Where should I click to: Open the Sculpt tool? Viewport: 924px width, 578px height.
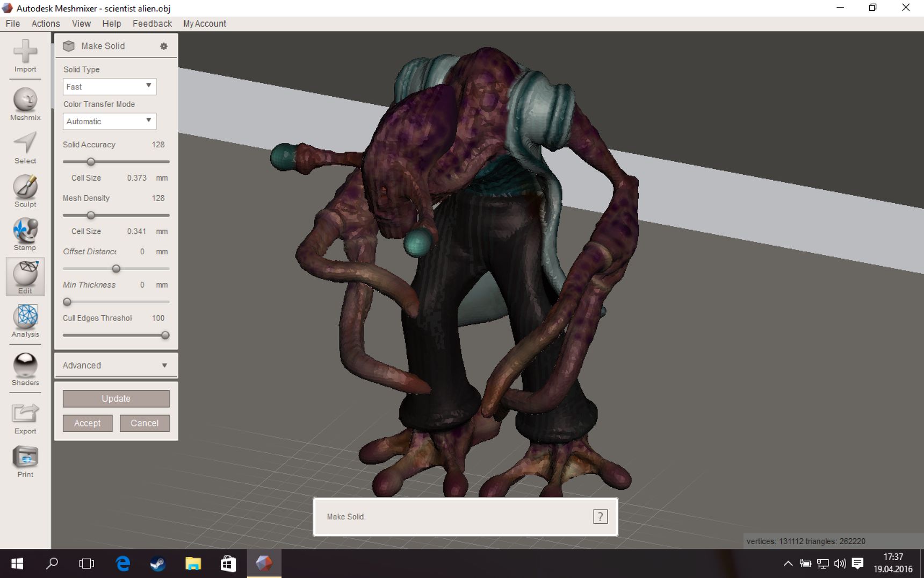[x=25, y=191]
